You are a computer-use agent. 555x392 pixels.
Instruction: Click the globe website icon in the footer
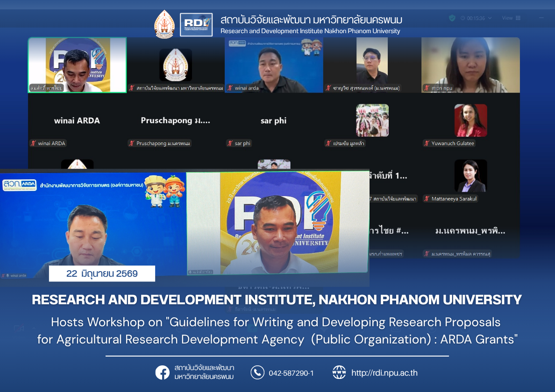point(339,372)
